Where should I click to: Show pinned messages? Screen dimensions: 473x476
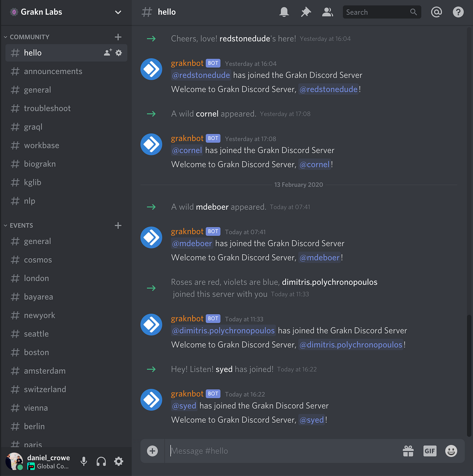[306, 12]
